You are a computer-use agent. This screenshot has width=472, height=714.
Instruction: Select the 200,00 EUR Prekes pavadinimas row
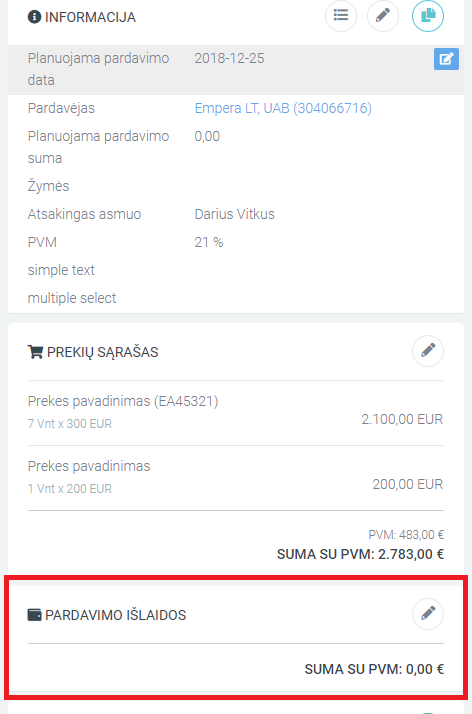(x=236, y=477)
